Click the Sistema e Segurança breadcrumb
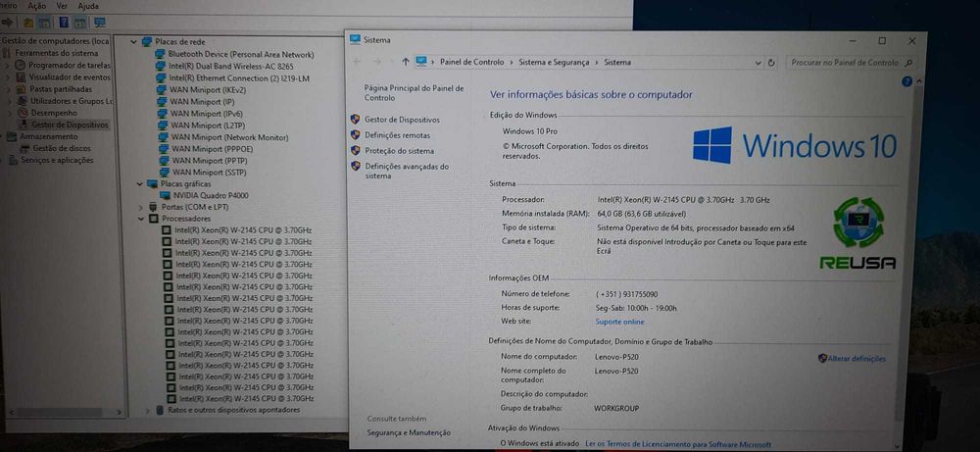980x452 pixels. pos(554,63)
